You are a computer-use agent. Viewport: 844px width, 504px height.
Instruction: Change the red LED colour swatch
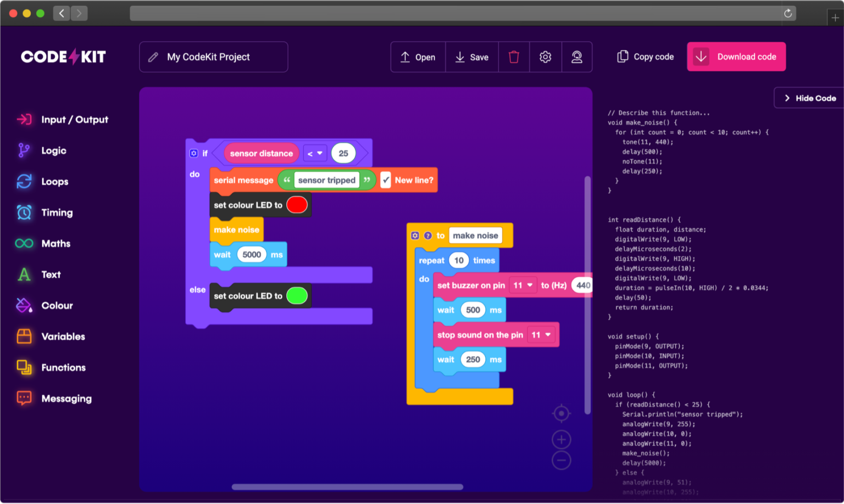coord(297,204)
